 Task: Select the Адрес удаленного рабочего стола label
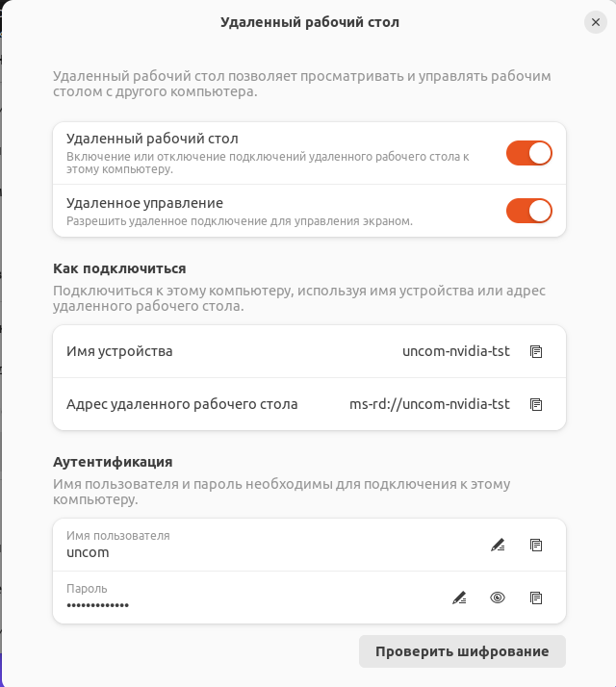pos(182,404)
